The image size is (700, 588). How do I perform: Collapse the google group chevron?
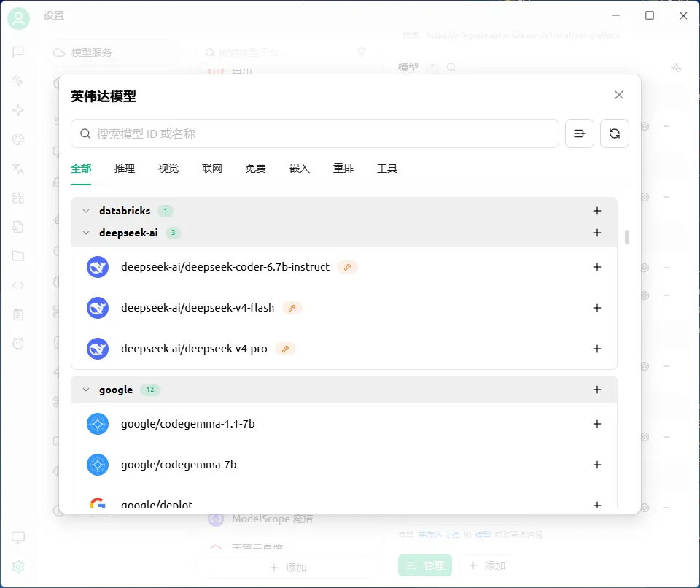86,390
